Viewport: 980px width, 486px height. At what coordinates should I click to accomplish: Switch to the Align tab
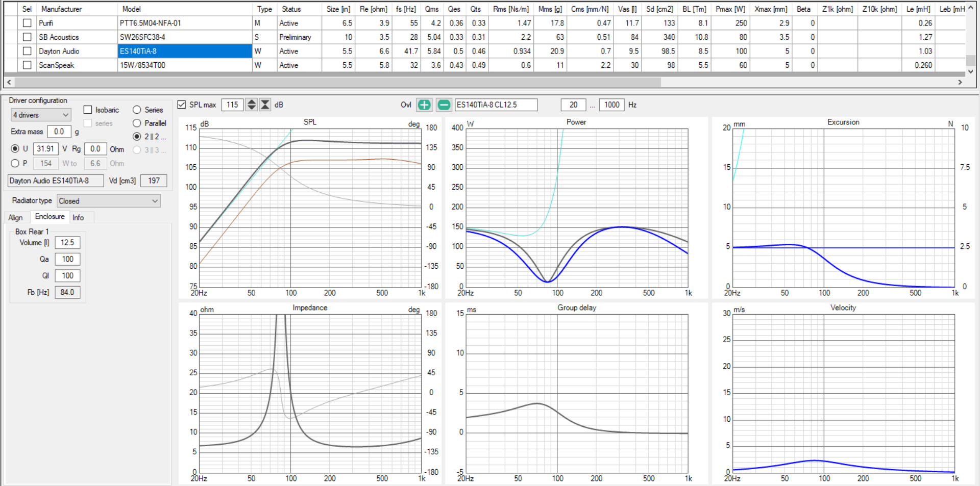pyautogui.click(x=16, y=218)
